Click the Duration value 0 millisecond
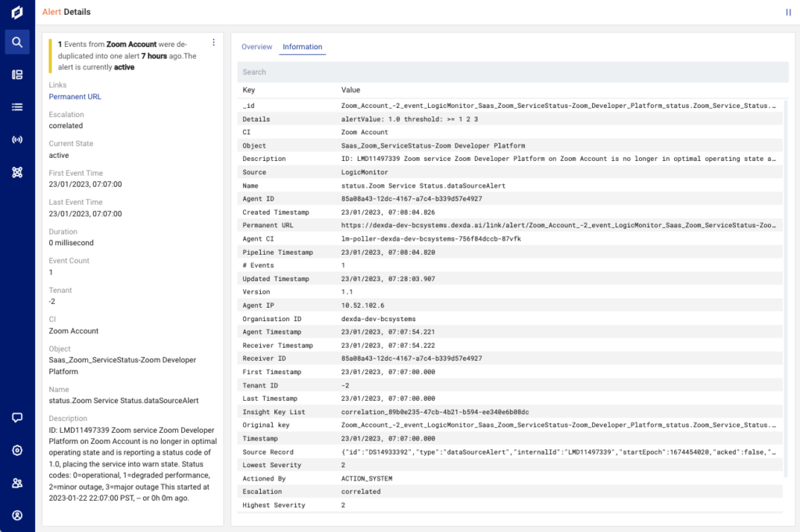 tap(71, 243)
